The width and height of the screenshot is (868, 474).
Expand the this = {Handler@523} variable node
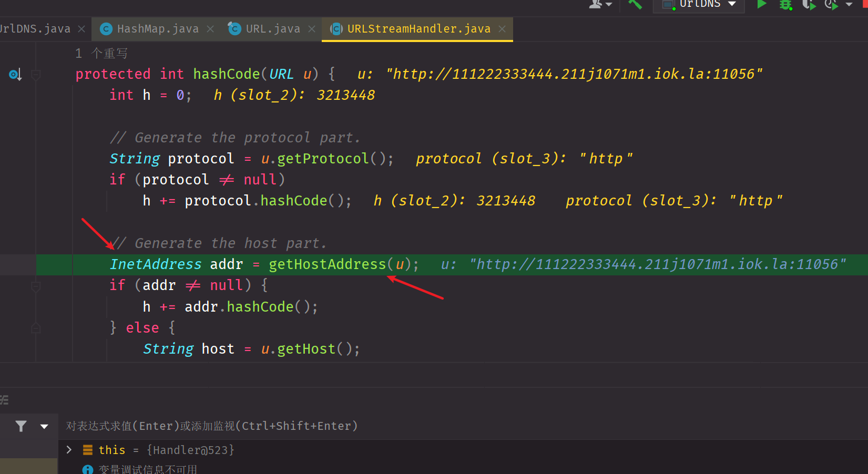tap(68, 450)
